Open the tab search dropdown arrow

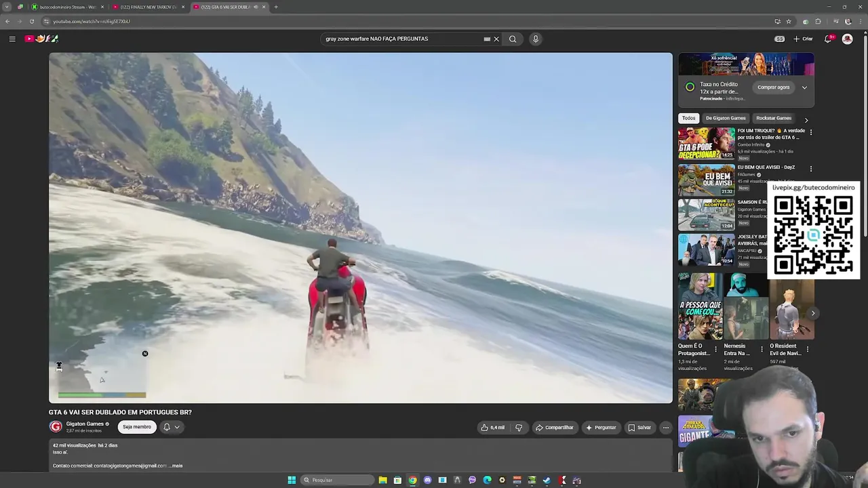click(x=7, y=7)
